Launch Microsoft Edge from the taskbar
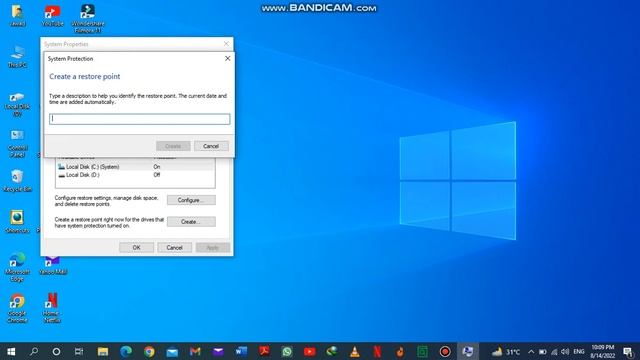Viewport: 640px width, 360px height. pos(126,351)
